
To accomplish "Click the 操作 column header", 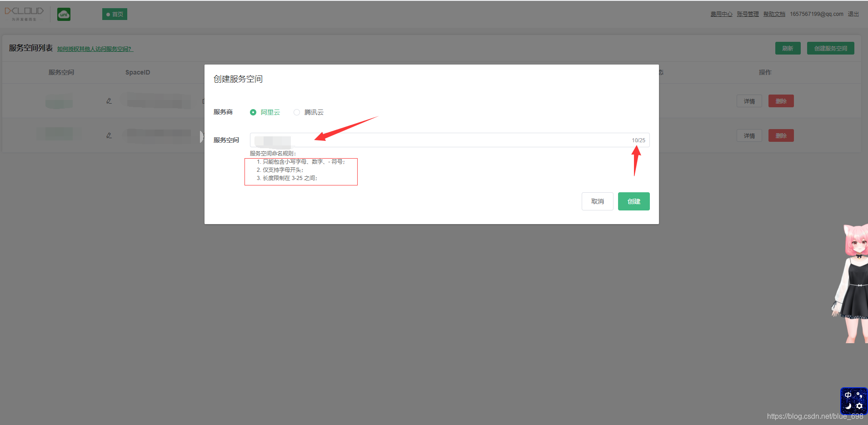I will coord(765,72).
